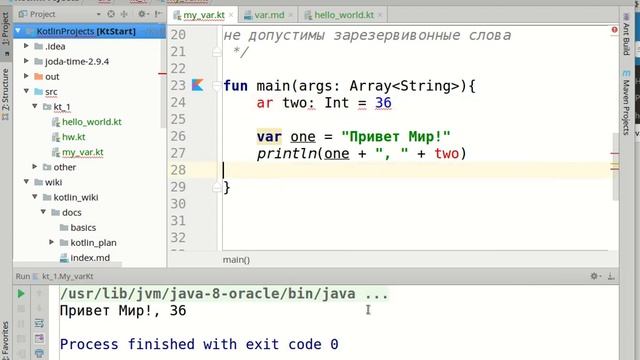Click the fold marker at line 29

[217, 187]
